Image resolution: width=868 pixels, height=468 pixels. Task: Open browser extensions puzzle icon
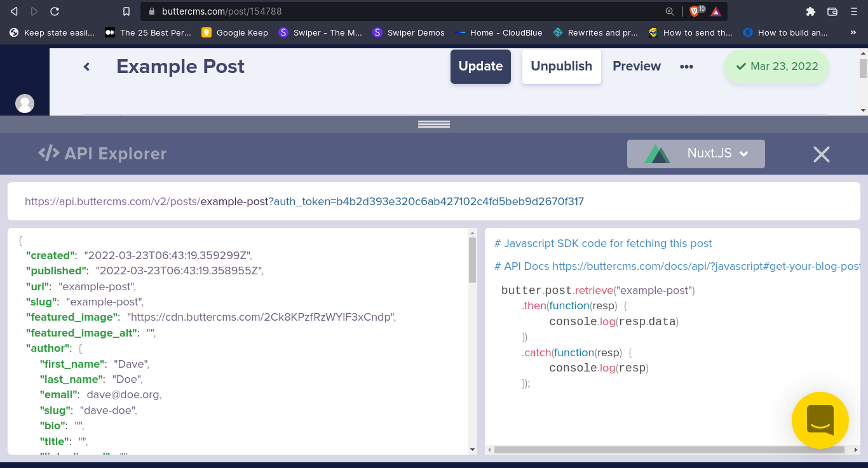pyautogui.click(x=810, y=11)
